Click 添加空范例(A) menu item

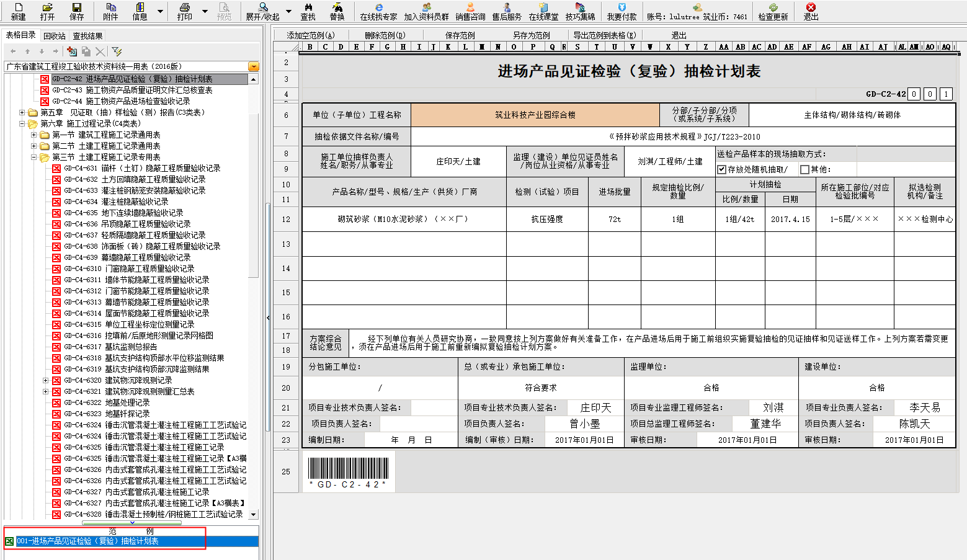[x=311, y=35]
